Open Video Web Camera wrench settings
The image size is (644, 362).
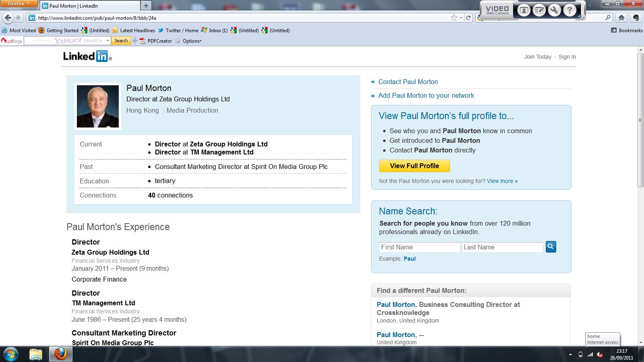coord(555,10)
